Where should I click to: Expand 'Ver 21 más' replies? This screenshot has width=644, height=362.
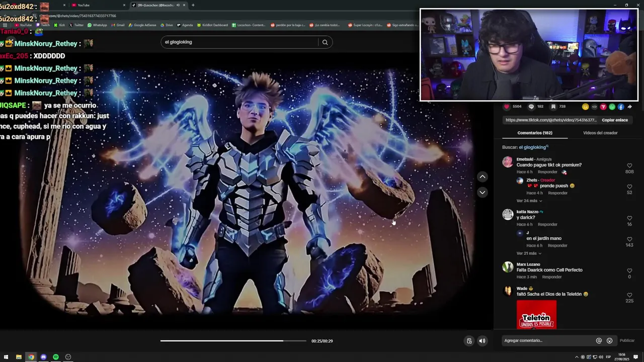click(529, 253)
